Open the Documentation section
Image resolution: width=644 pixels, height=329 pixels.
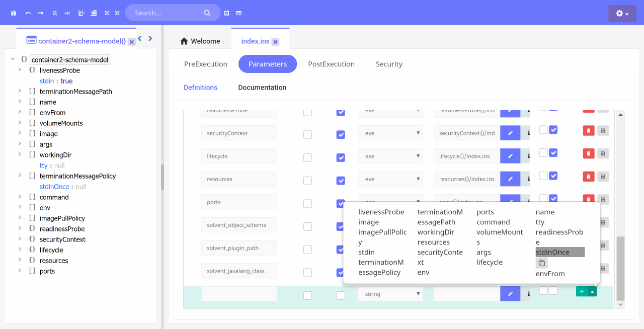262,88
